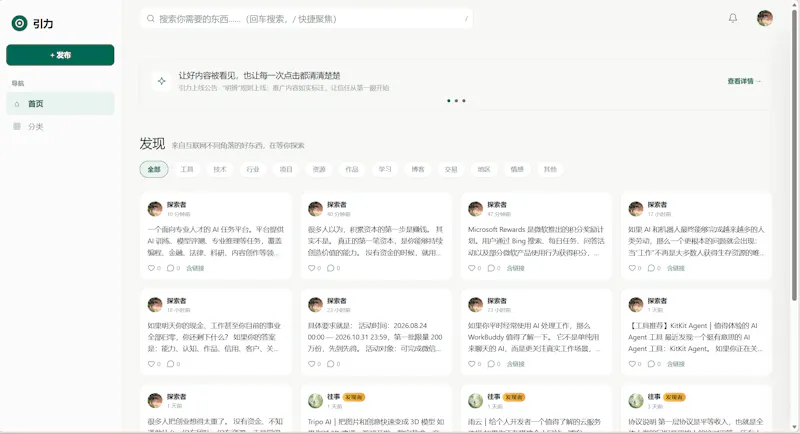
Task: Like the Microsoft Rewards post
Action: point(474,268)
